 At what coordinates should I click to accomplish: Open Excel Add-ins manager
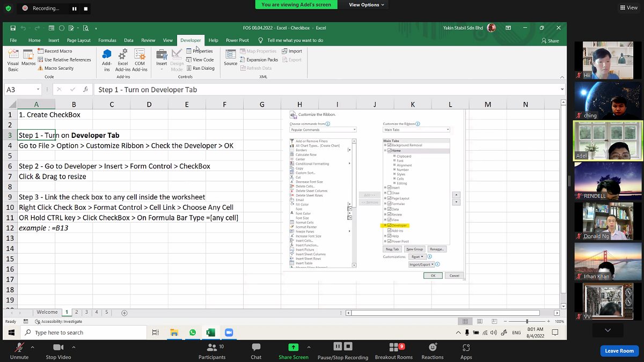(123, 60)
